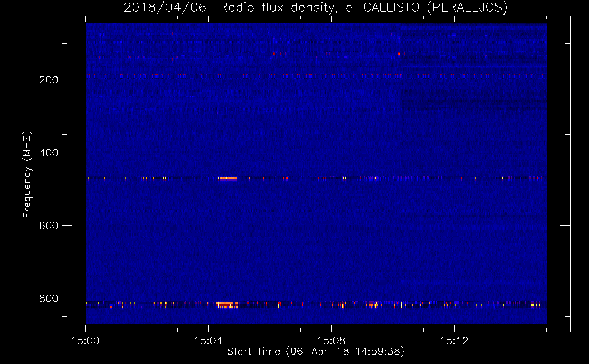Click the 15:08 time tick label

tap(331, 341)
